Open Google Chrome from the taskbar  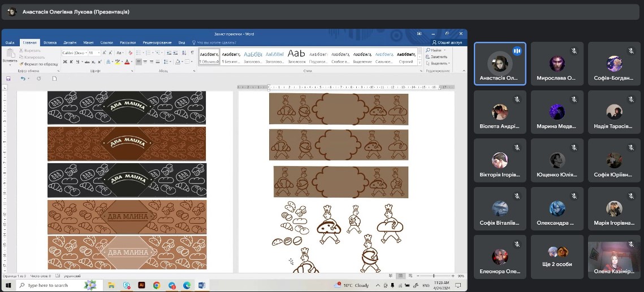click(157, 286)
